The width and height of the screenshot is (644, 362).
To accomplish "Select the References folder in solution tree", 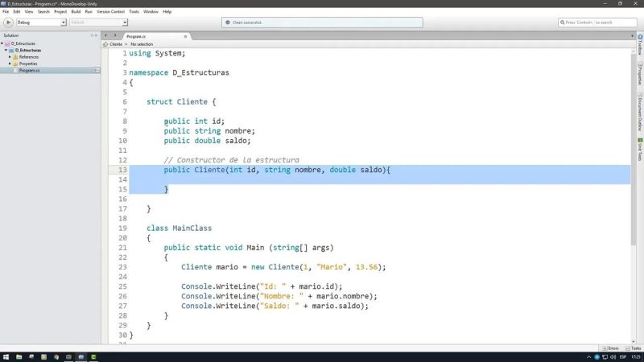I will (28, 57).
